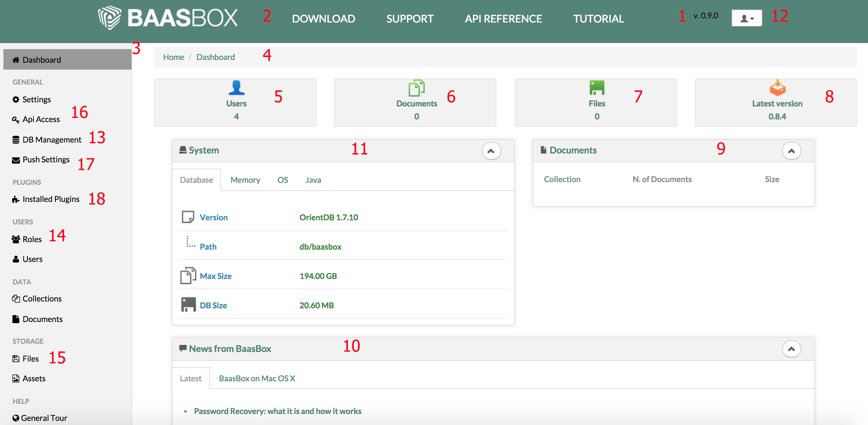Collapse the System panel
The height and width of the screenshot is (425, 868).
point(491,151)
